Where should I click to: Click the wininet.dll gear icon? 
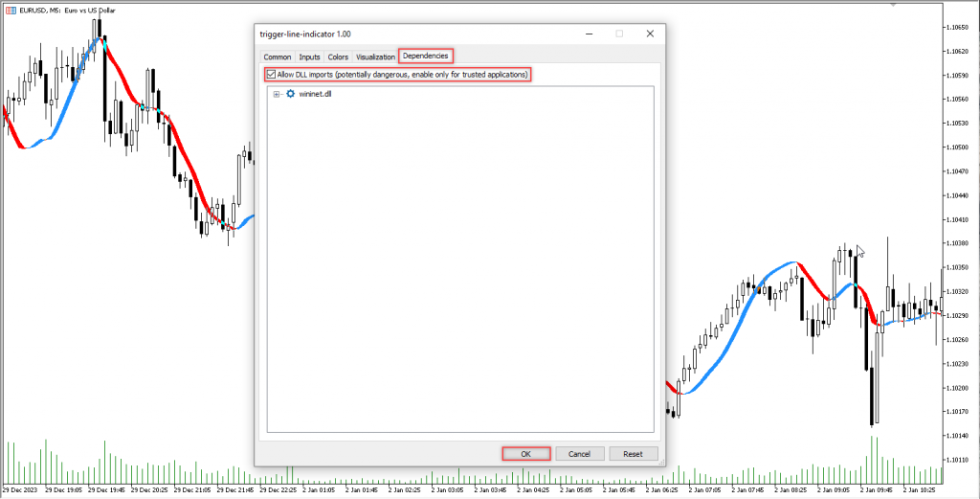[290, 95]
